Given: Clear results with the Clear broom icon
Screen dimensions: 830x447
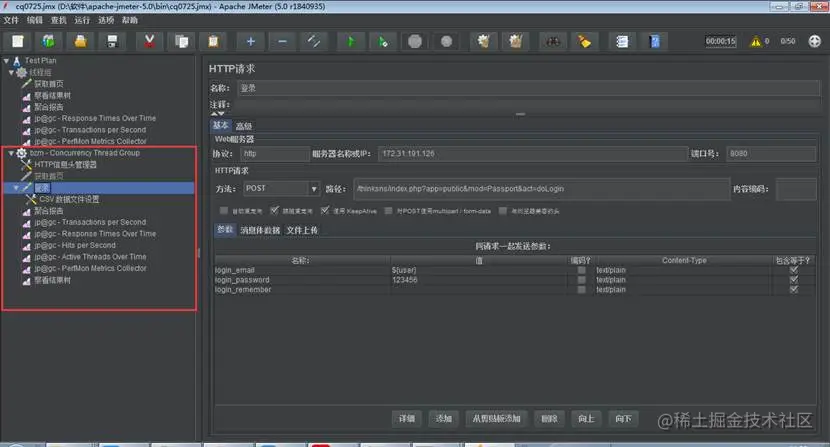Looking at the screenshot, I should point(483,41).
